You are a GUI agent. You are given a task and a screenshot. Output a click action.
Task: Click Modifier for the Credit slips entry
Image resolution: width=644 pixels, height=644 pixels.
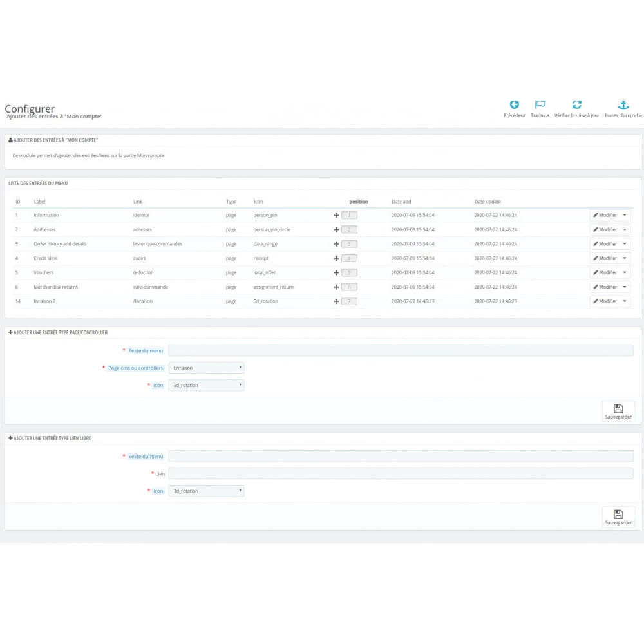pos(605,258)
